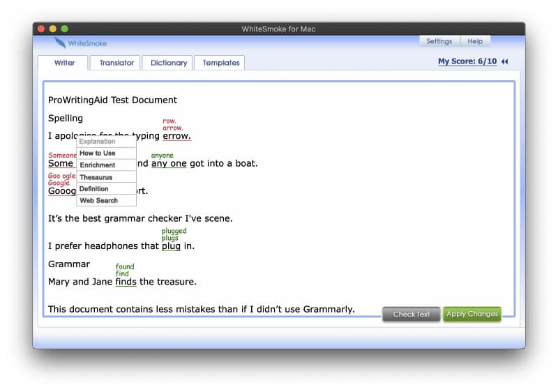The height and width of the screenshot is (392, 558).
Task: Click the underlined word 'plug'
Action: [x=171, y=246]
